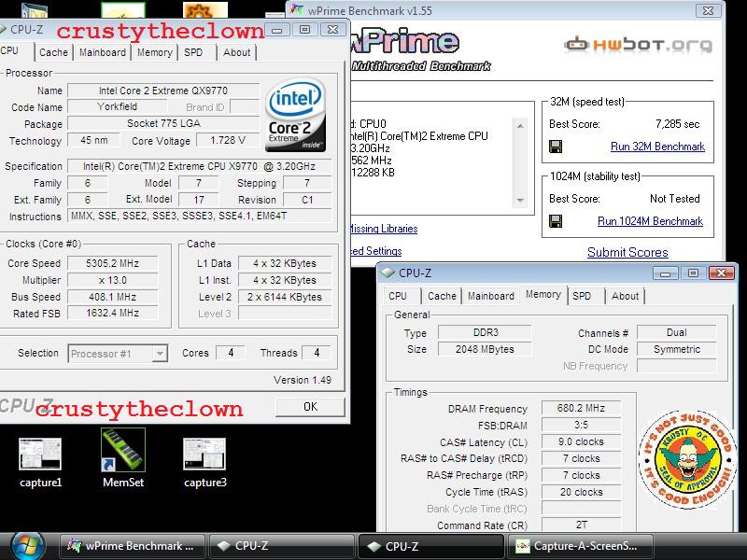
Task: Click scroll up arrow in wPrime info box
Action: point(520,126)
